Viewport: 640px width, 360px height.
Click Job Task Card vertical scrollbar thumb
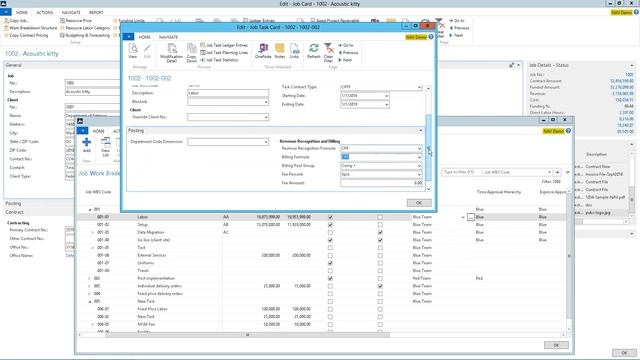coord(428,148)
